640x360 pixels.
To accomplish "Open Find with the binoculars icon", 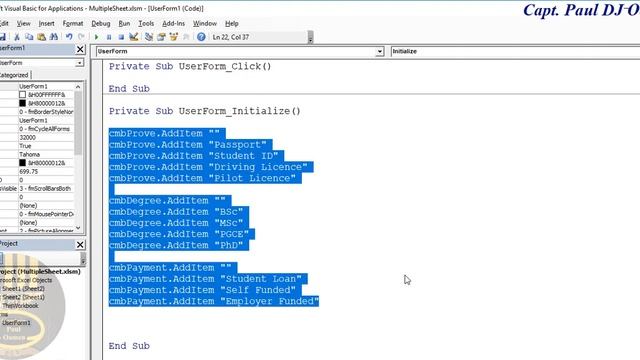I will pos(53,37).
